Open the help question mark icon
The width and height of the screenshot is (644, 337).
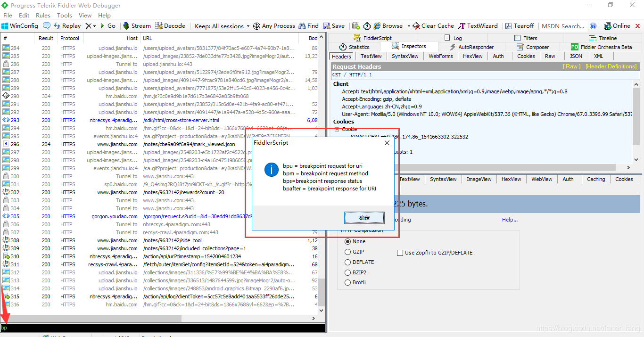pyautogui.click(x=593, y=26)
